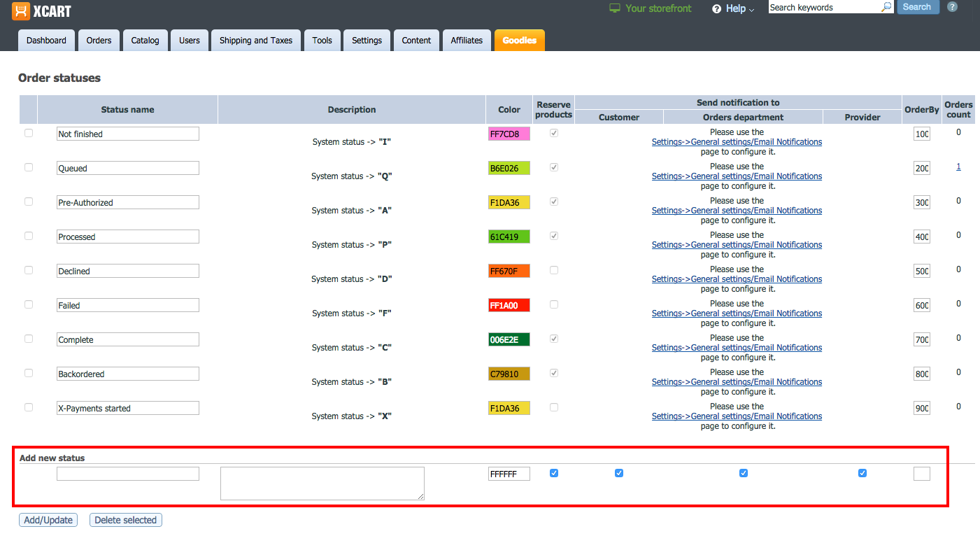This screenshot has height=543, width=980.
Task: Click the Orders count column header
Action: 958,109
